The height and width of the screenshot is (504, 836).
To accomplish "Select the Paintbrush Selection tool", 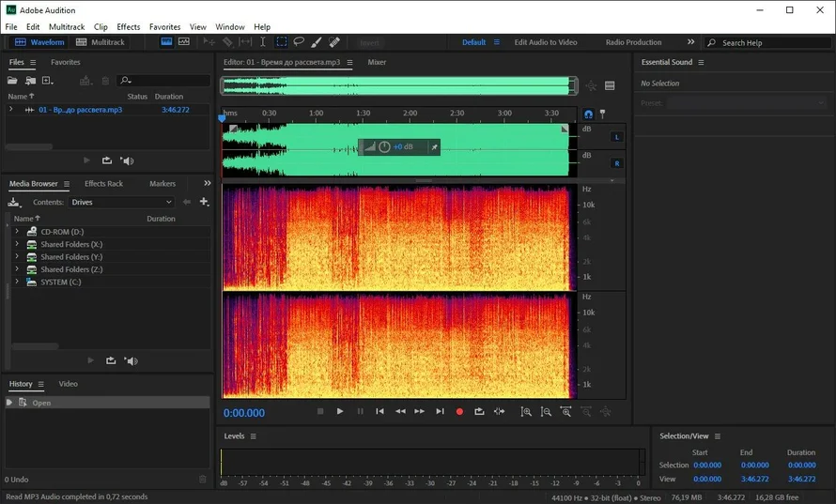I will tap(317, 42).
